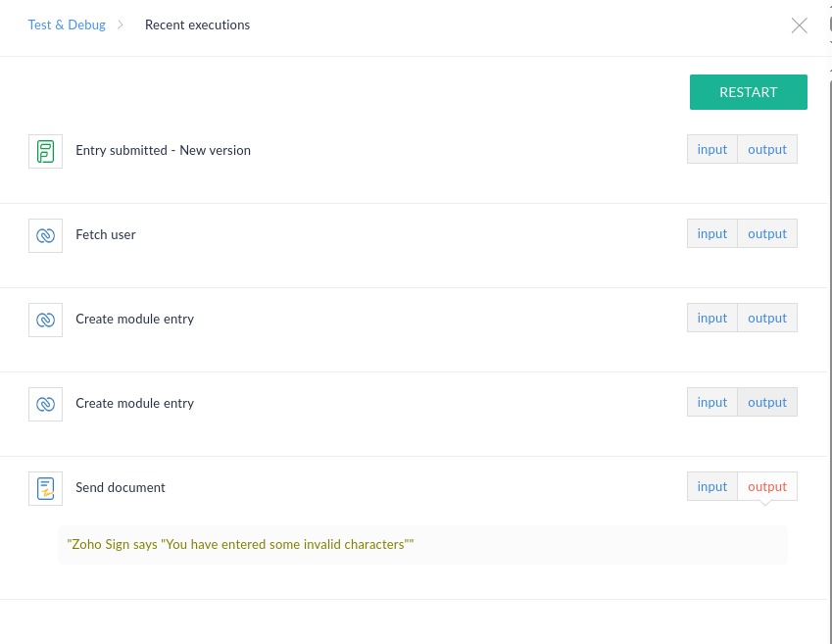Image resolution: width=832 pixels, height=644 pixels.
Task: Show the Fetch user output
Action: point(767,232)
